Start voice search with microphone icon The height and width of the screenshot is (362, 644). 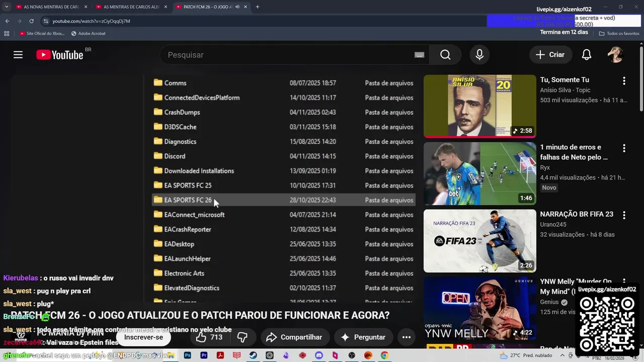pos(479,55)
